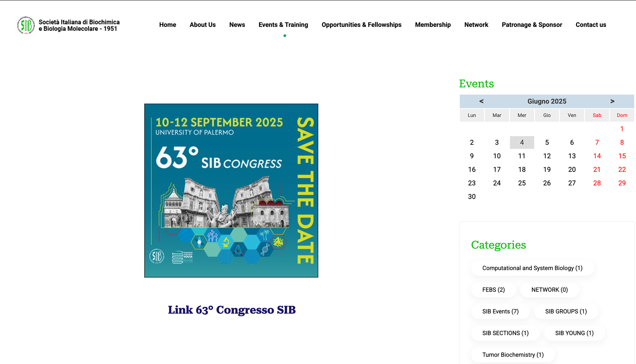
Task: Select day 17 in June calendar
Action: (x=497, y=170)
